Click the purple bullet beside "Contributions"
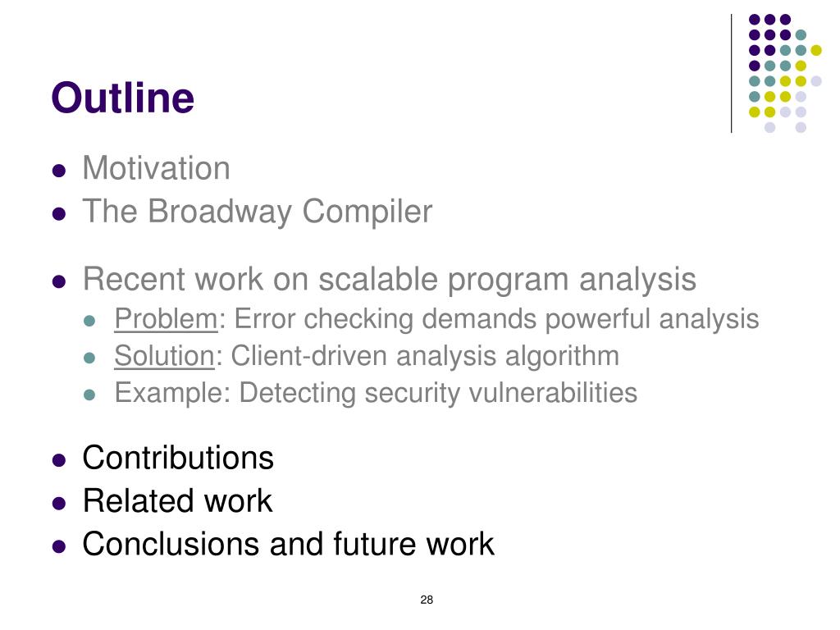The image size is (840, 630). point(58,460)
